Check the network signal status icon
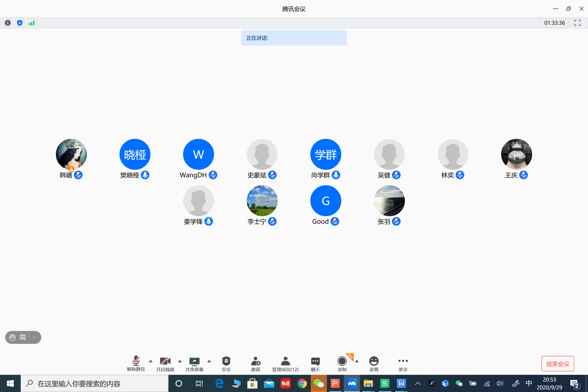 [32, 23]
